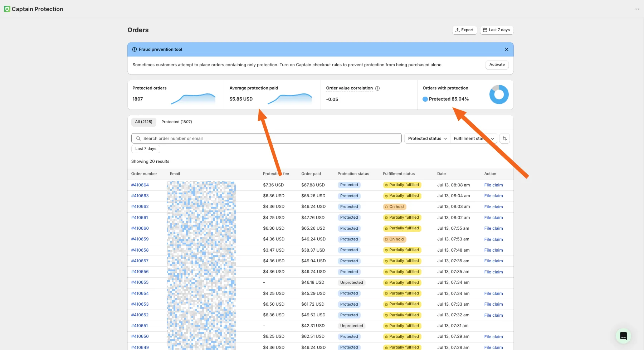Click the Date column header
644x350 pixels.
pos(441,174)
